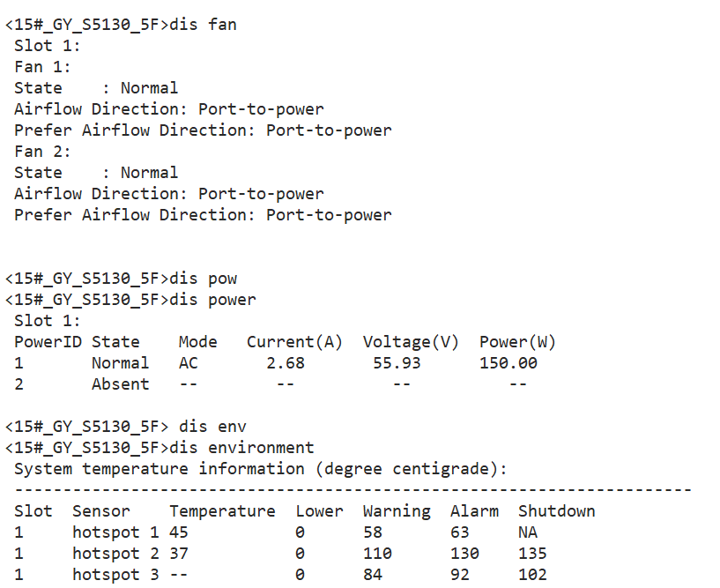Click the 'System temperature information' heading line

coord(261,469)
